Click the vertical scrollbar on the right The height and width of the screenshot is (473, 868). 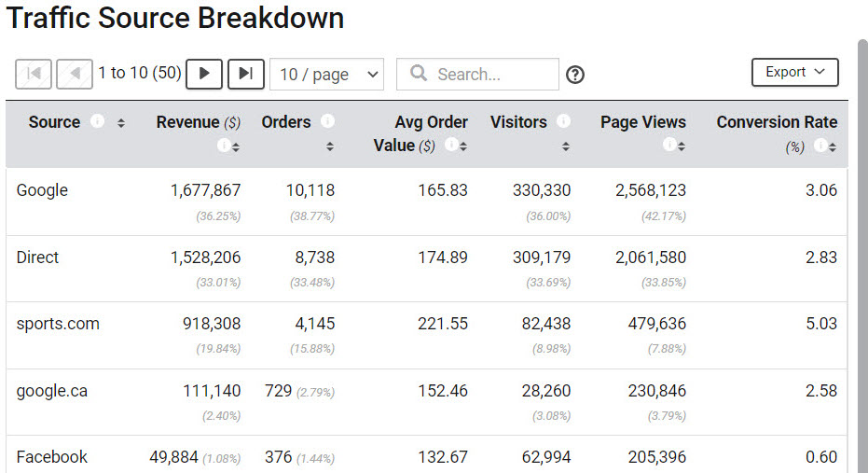click(x=862, y=256)
